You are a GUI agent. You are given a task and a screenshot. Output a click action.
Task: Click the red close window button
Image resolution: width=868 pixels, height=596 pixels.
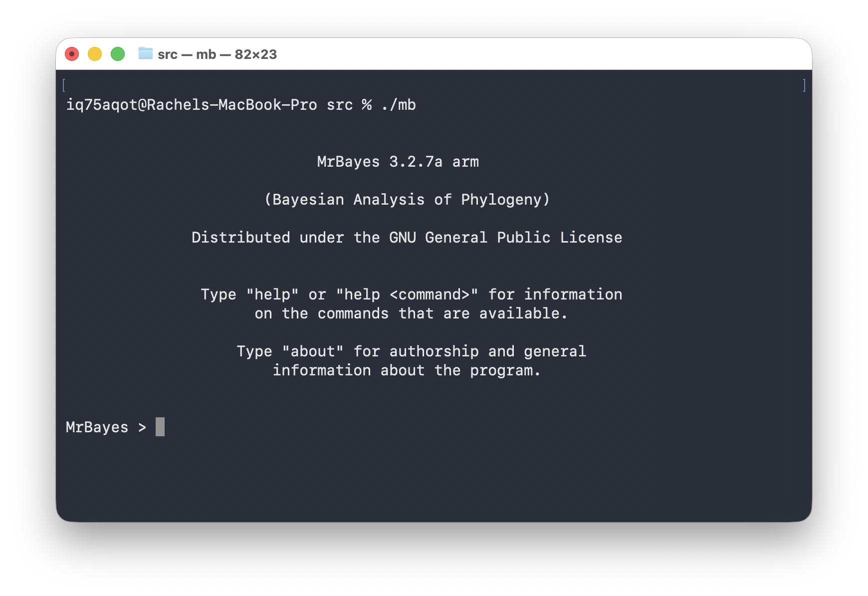click(72, 54)
